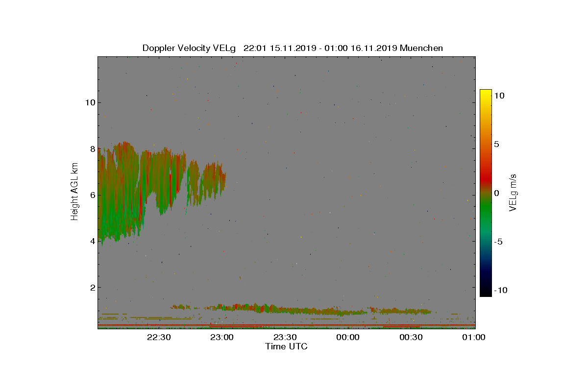Click the red ground-clutter line at the plot bottom

click(286, 325)
